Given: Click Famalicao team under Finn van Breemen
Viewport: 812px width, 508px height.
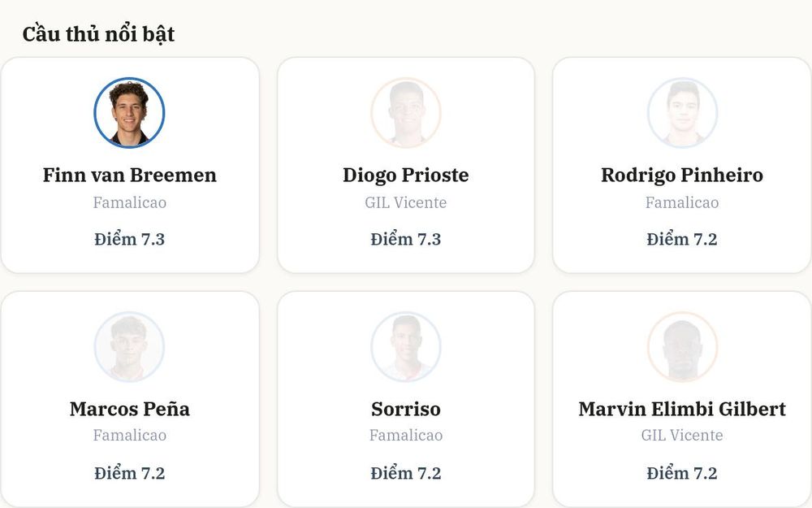Looking at the screenshot, I should tap(129, 202).
